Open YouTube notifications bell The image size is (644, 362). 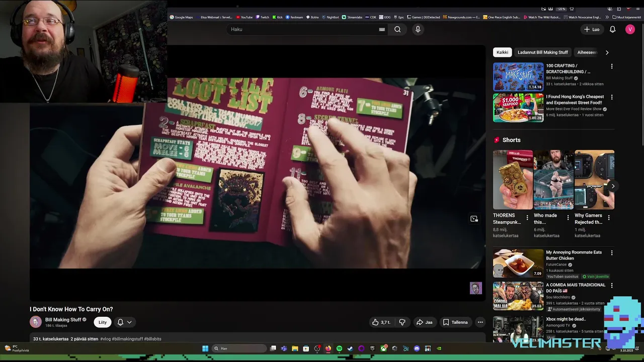[x=612, y=29]
